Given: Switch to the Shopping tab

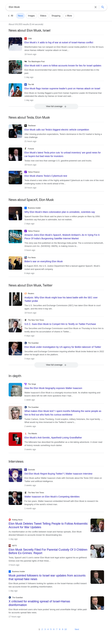Looking at the screenshot, I should (x=56, y=16).
